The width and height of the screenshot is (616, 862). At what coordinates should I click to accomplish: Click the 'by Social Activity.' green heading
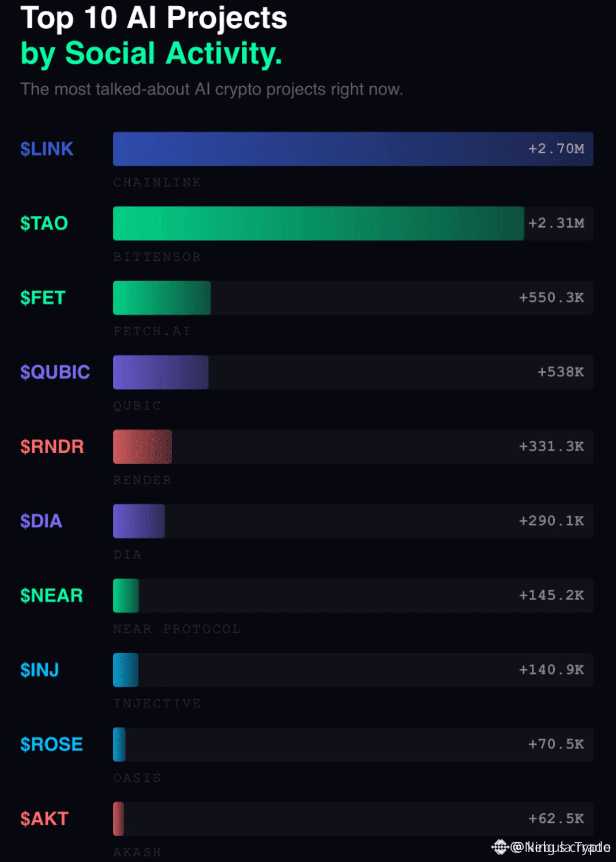(x=151, y=54)
